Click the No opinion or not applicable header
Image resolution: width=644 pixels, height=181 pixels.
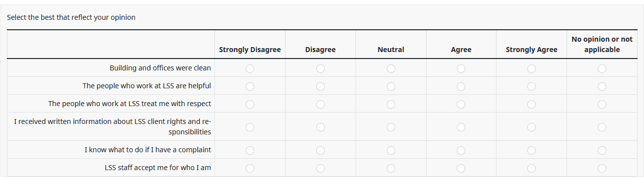[602, 44]
